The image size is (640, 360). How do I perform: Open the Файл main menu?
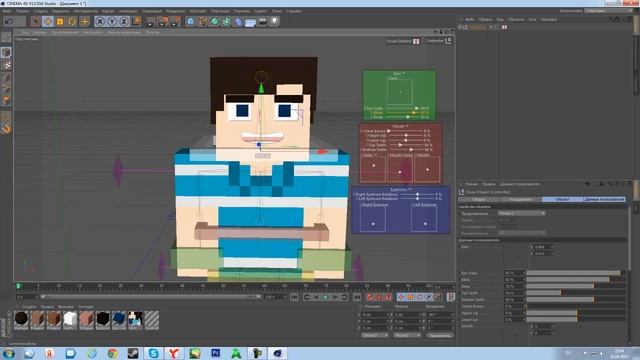[x=7, y=11]
